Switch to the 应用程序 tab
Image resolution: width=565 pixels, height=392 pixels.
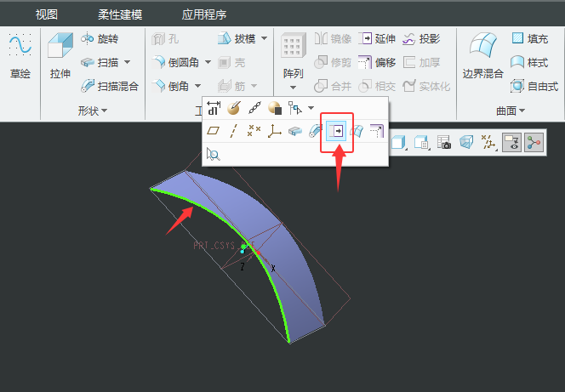click(x=204, y=14)
